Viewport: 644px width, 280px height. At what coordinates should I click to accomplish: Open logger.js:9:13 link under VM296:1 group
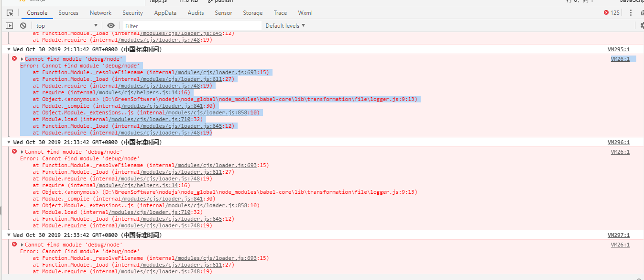click(261, 192)
